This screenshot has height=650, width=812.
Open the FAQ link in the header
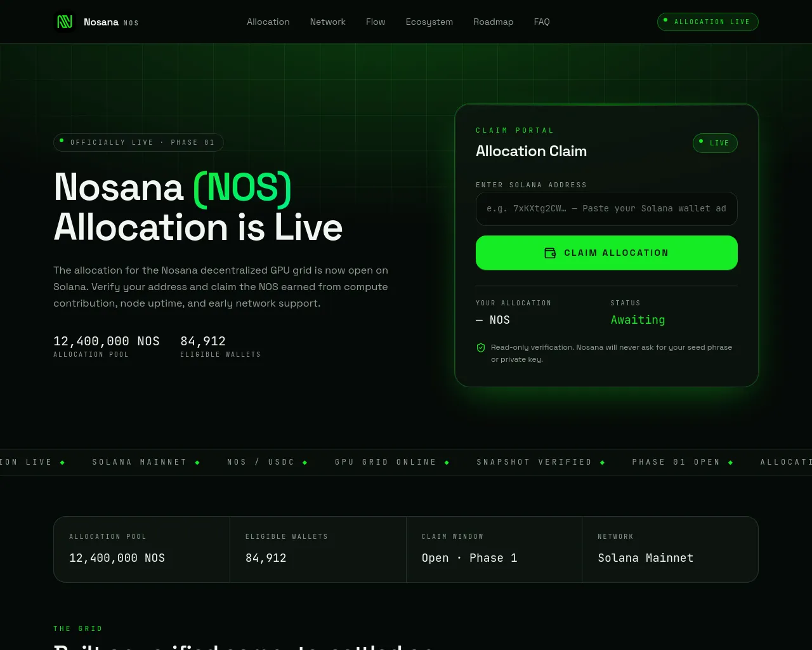[542, 22]
